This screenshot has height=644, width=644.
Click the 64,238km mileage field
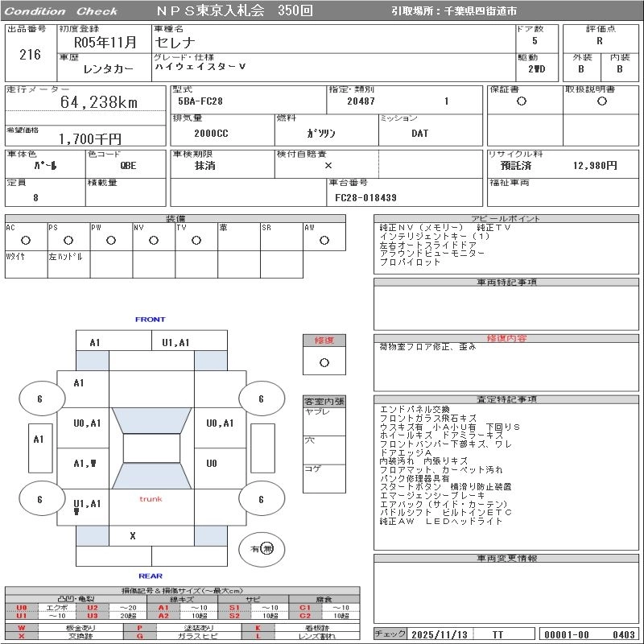[99, 102]
